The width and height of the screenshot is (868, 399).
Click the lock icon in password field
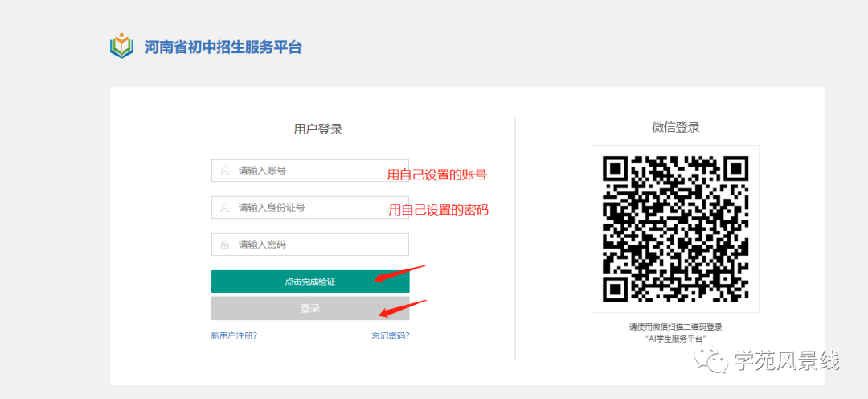(x=225, y=245)
